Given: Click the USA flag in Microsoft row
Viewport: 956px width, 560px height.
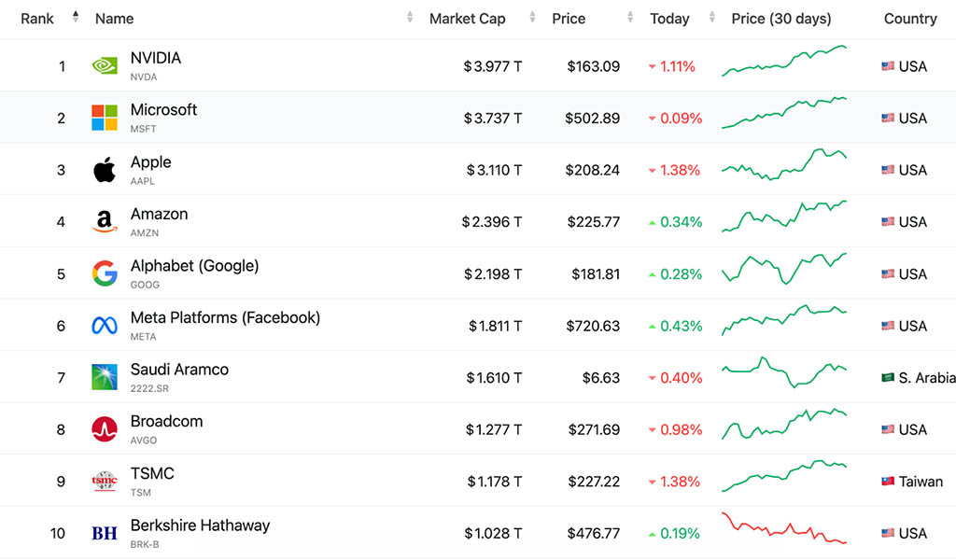Looking at the screenshot, I should point(888,118).
